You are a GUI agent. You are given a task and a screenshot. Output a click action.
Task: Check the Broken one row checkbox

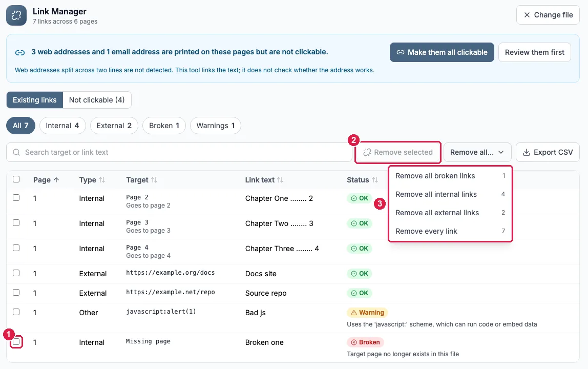pos(16,342)
